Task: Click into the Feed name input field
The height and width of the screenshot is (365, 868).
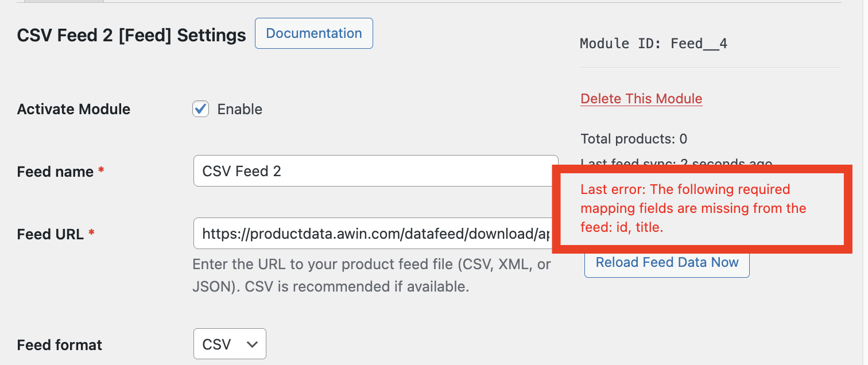Action: (375, 171)
